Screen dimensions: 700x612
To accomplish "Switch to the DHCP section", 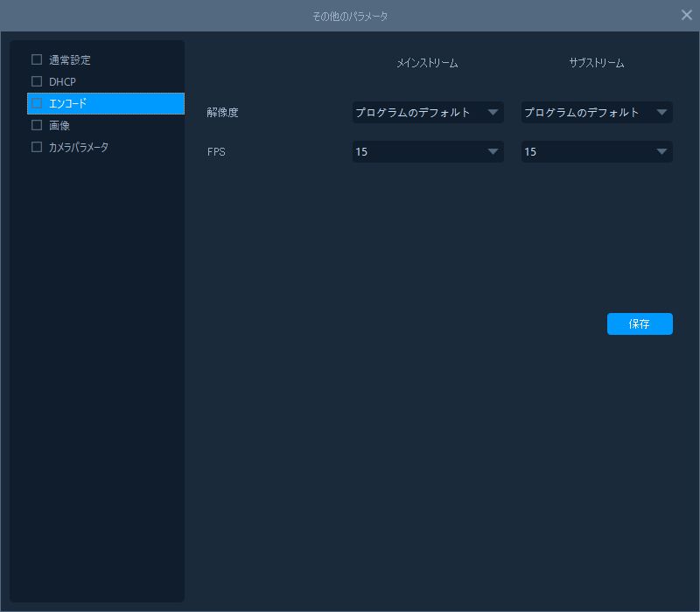I will pos(63,82).
